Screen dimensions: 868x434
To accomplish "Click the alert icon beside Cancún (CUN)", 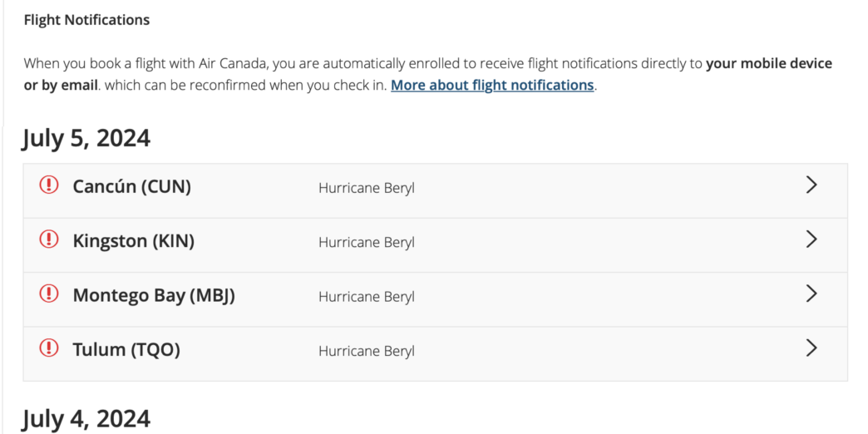I will coord(49,185).
